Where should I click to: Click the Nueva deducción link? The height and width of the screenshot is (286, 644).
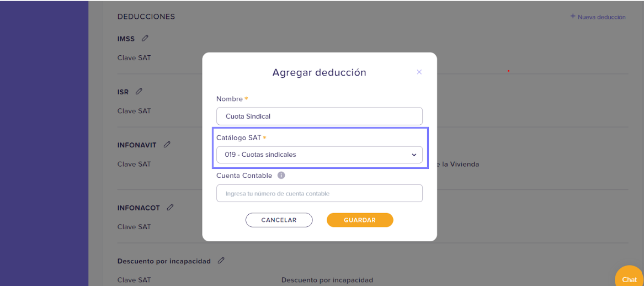point(598,17)
